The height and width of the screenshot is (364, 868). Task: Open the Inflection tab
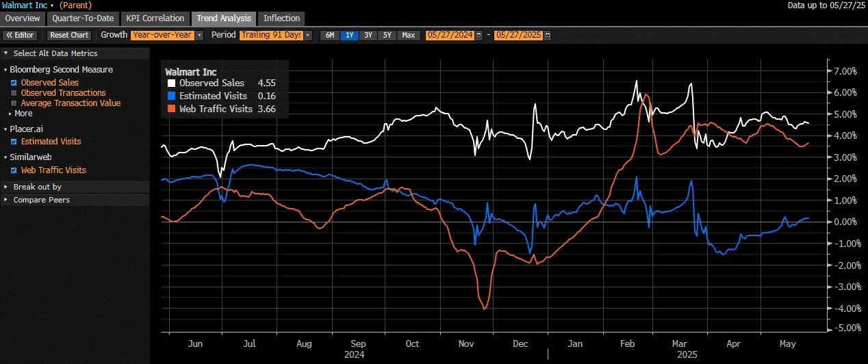point(281,18)
